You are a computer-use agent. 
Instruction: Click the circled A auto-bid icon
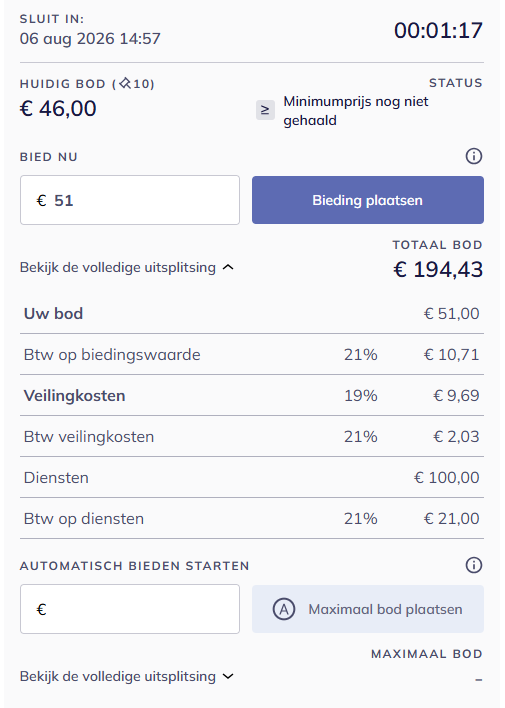(284, 609)
